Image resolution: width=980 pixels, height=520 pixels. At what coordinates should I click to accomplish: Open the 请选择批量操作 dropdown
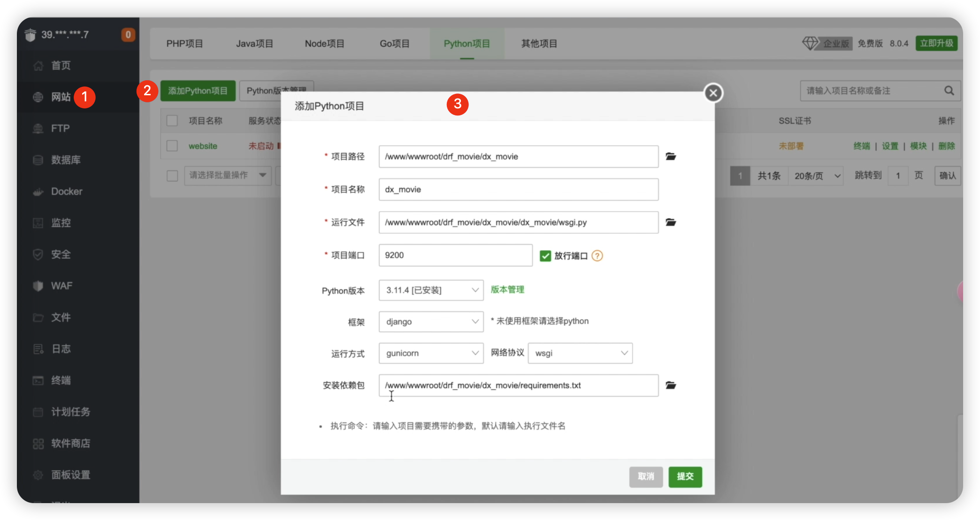228,176
